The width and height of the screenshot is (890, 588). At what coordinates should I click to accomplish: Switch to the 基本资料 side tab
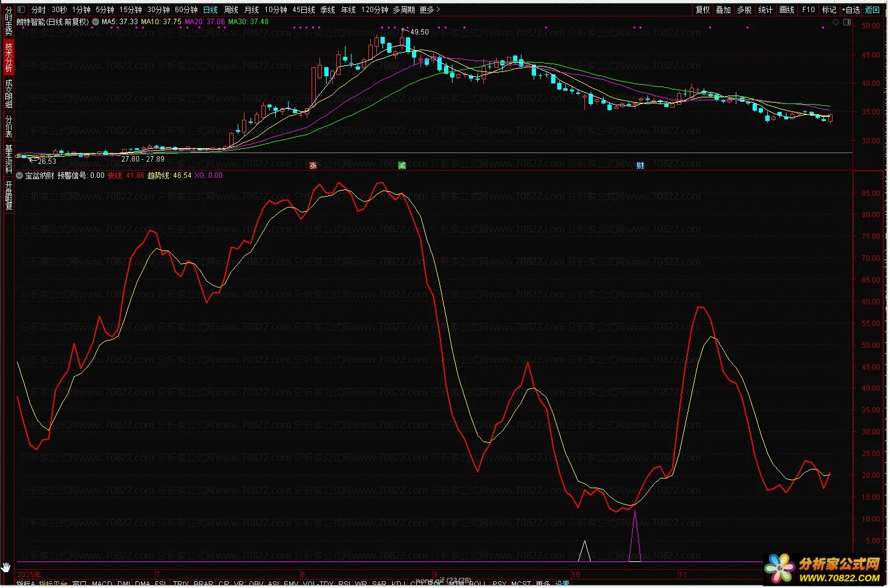point(8,158)
